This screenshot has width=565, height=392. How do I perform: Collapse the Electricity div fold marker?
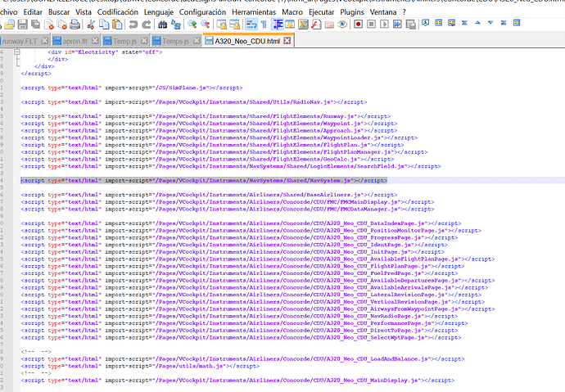tap(16, 52)
